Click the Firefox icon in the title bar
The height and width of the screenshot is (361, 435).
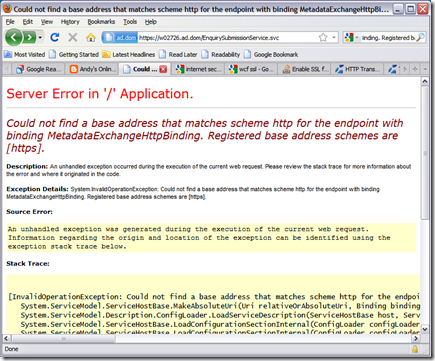8,9
